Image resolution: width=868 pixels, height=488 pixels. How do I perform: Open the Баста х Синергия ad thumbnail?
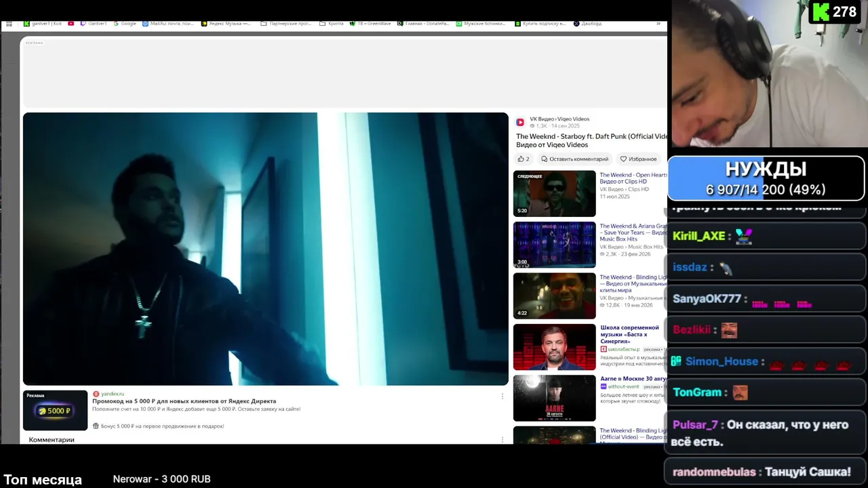click(555, 347)
